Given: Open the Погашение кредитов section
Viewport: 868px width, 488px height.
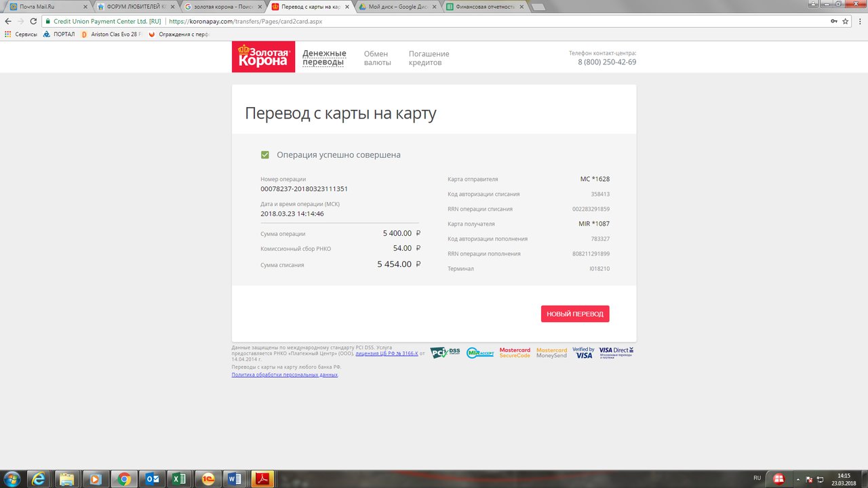Looking at the screenshot, I should (429, 58).
